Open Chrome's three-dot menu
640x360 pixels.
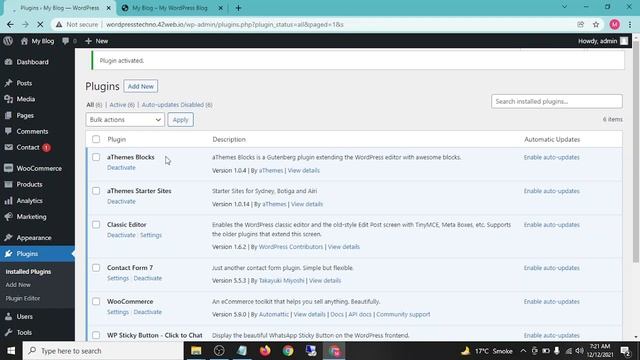pyautogui.click(x=630, y=24)
